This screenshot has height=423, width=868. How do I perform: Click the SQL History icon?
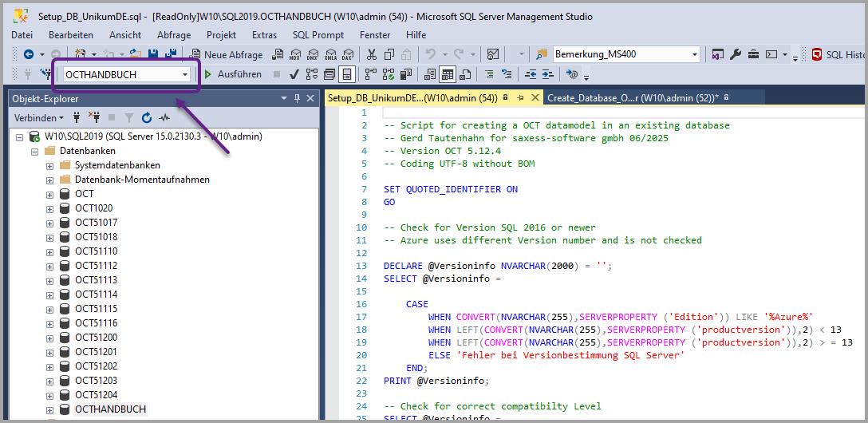[x=818, y=54]
